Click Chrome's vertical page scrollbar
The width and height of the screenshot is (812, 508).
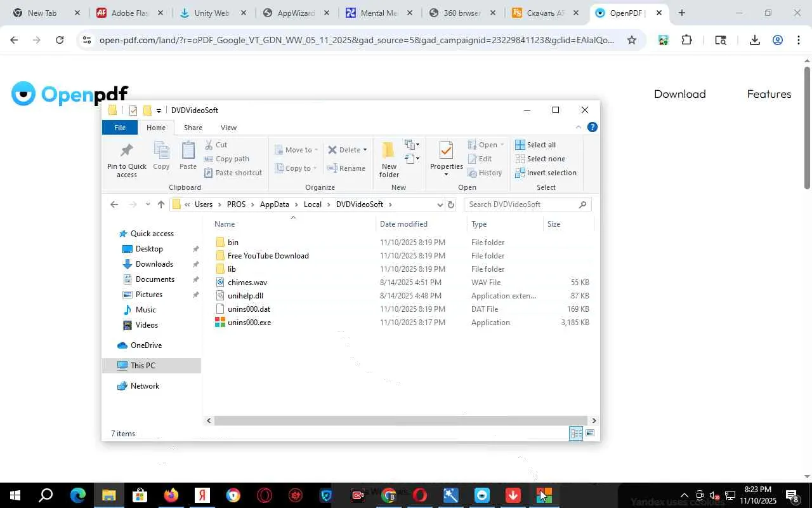click(807, 127)
